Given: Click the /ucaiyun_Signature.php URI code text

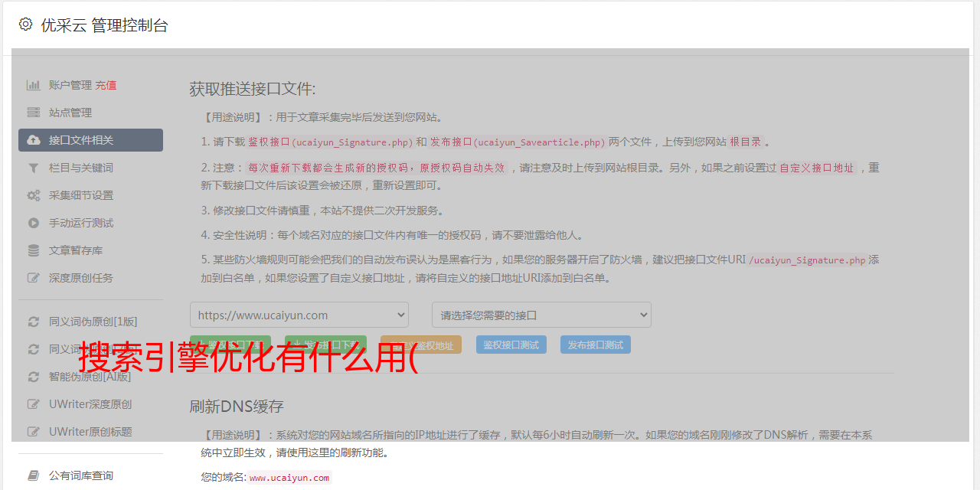Looking at the screenshot, I should point(807,260).
